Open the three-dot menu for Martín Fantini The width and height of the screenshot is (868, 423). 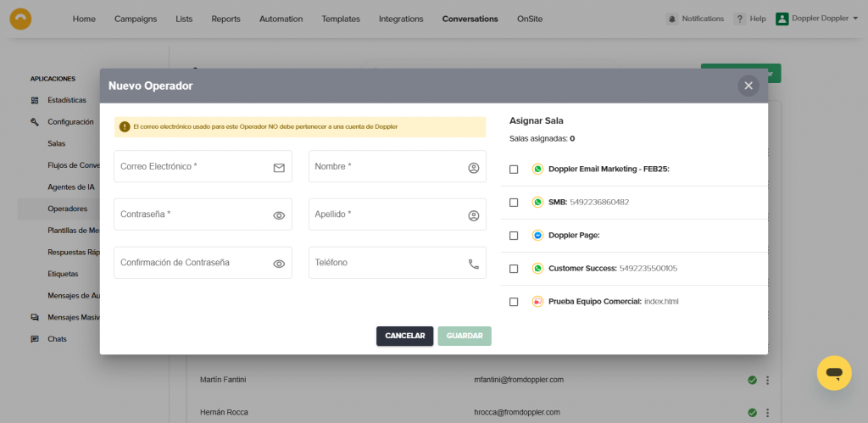[767, 381]
